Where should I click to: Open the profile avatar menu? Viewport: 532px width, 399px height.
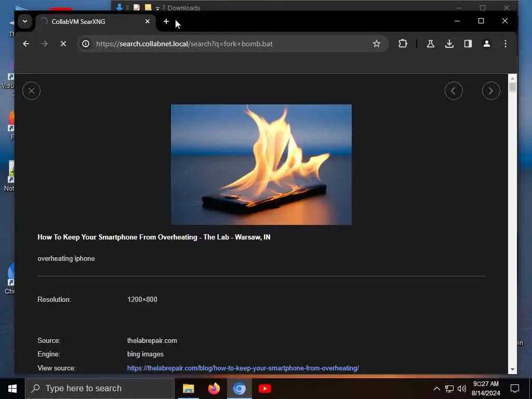tap(486, 44)
